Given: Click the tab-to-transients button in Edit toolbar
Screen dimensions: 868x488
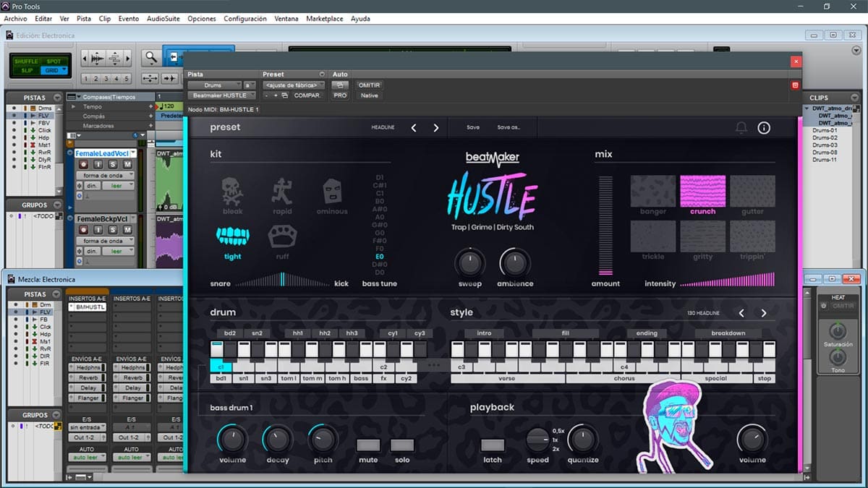Looking at the screenshot, I should click(x=170, y=78).
